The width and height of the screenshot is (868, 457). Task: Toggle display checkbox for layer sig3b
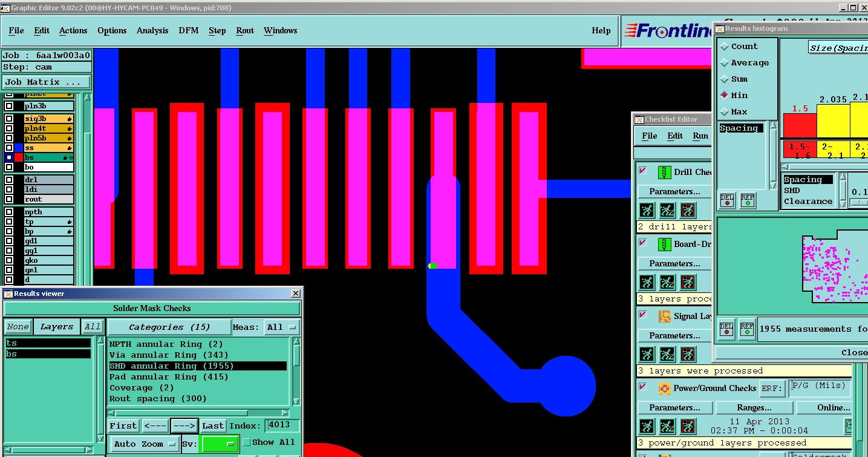pyautogui.click(x=9, y=119)
